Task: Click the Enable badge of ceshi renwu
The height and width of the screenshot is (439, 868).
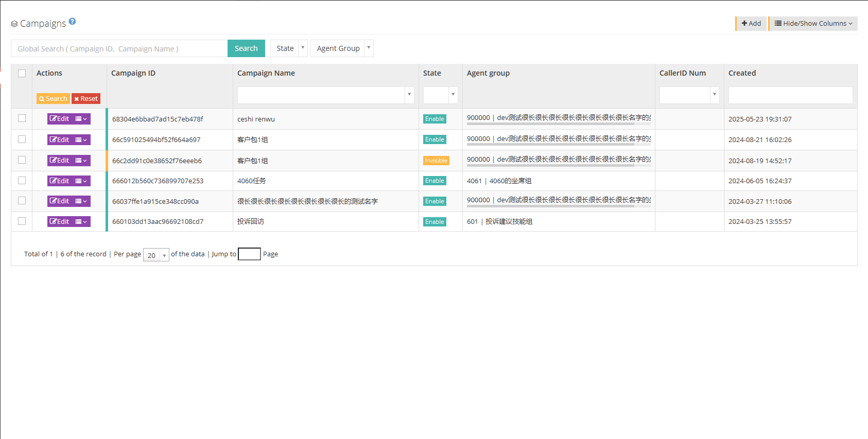Action: click(435, 119)
